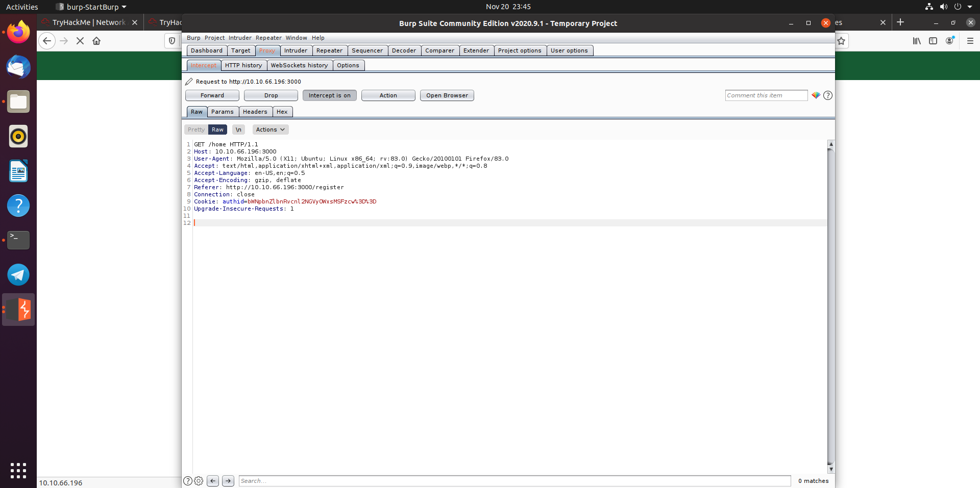
Task: Open the Repeater menu in menu bar
Action: pyautogui.click(x=268, y=38)
